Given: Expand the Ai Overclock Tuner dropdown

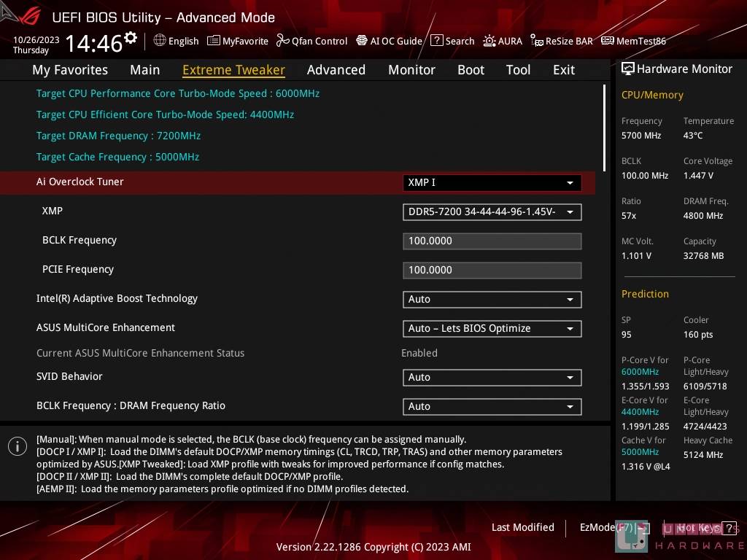Looking at the screenshot, I should pos(492,182).
